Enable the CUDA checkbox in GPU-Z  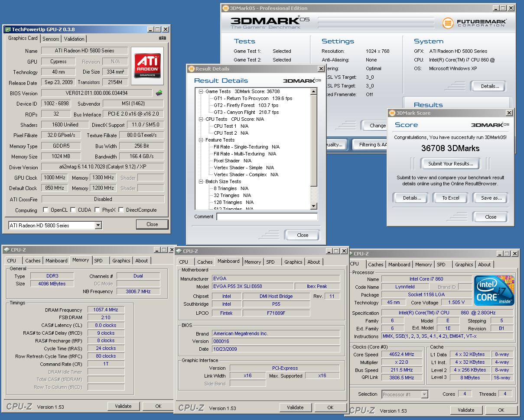(x=73, y=210)
